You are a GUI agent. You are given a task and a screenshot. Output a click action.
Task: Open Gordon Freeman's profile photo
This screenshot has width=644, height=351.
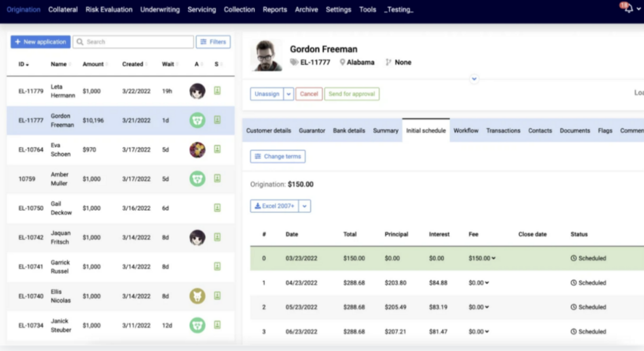click(266, 55)
